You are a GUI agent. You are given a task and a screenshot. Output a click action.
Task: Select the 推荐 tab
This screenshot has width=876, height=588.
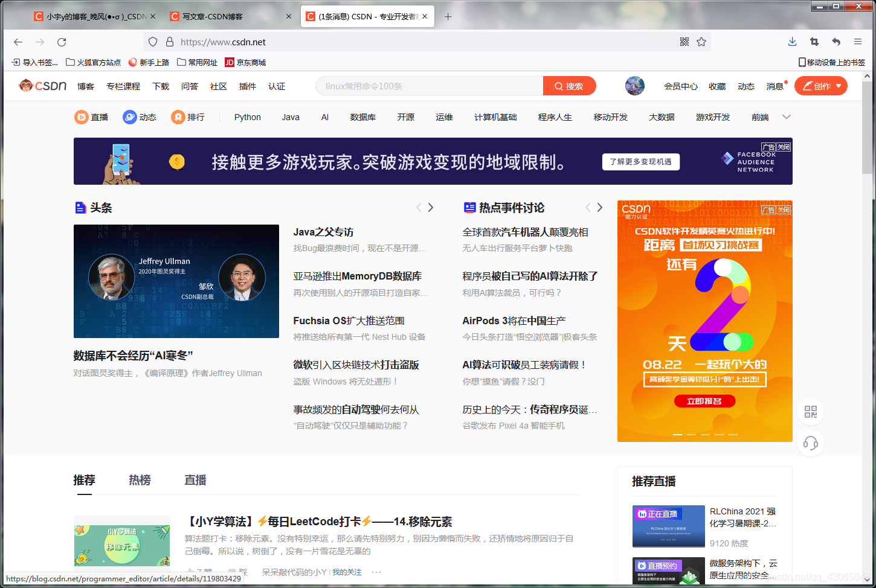84,480
